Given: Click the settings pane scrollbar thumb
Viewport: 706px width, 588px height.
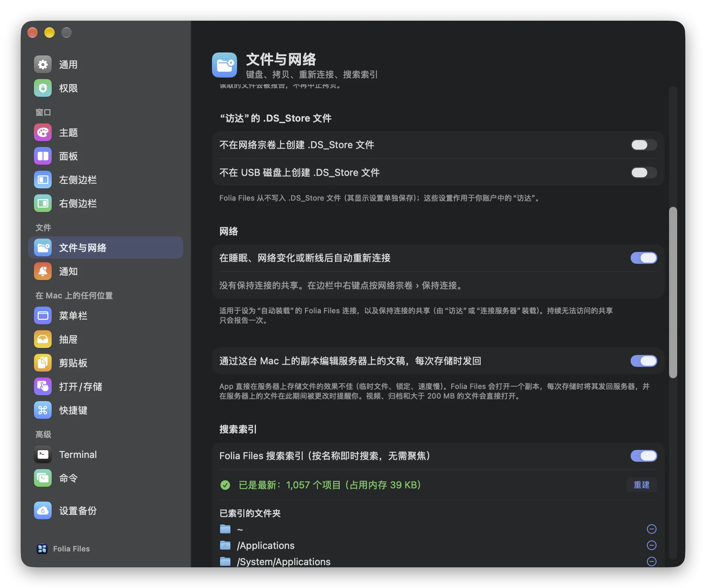Looking at the screenshot, I should click(673, 293).
